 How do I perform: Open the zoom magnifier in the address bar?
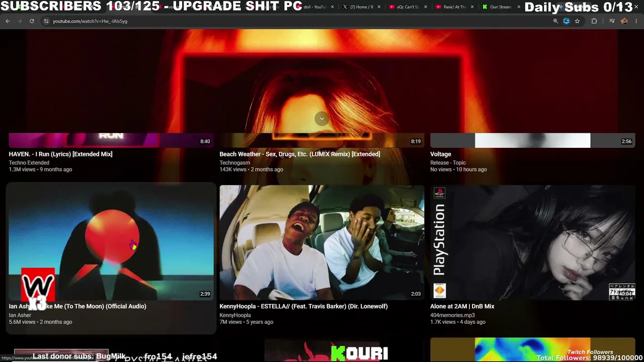click(x=555, y=21)
